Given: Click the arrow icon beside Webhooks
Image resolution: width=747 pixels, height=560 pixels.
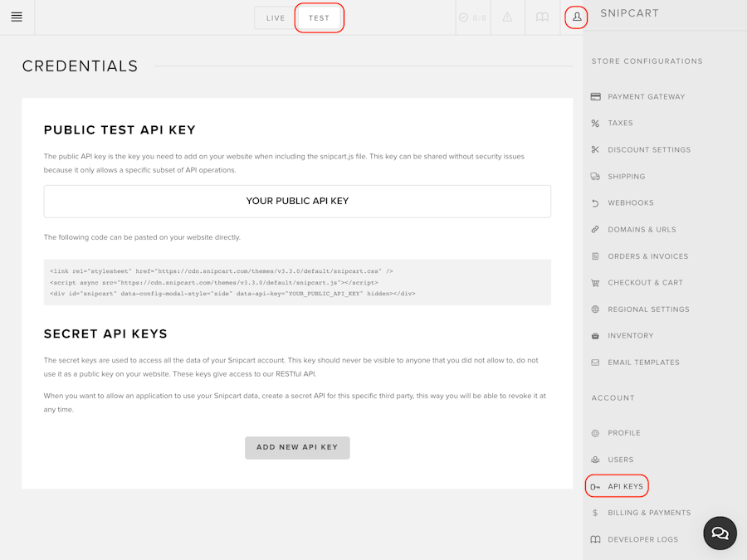Looking at the screenshot, I should [595, 203].
